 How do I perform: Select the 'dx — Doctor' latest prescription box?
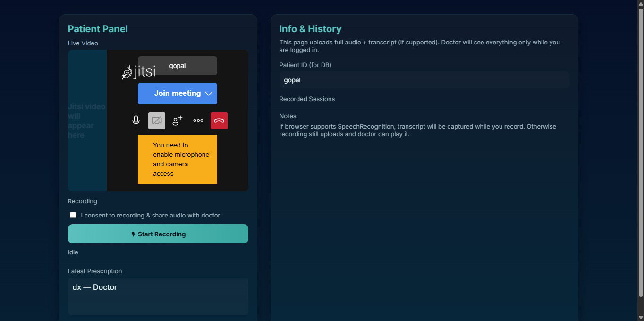coord(158,296)
